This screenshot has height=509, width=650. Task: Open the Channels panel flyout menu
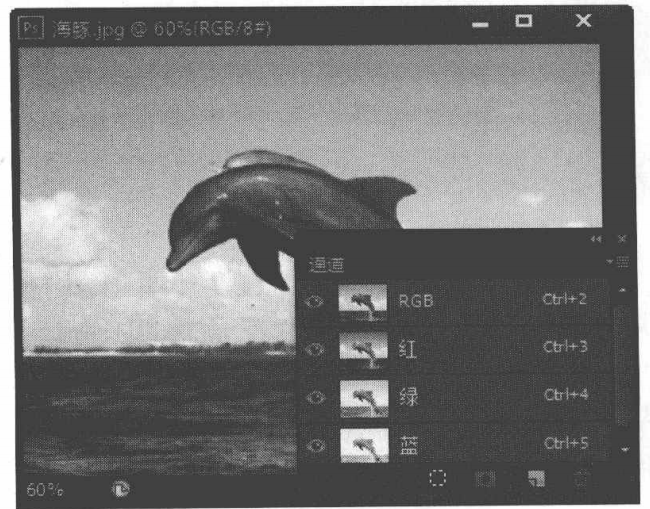pyautogui.click(x=618, y=262)
